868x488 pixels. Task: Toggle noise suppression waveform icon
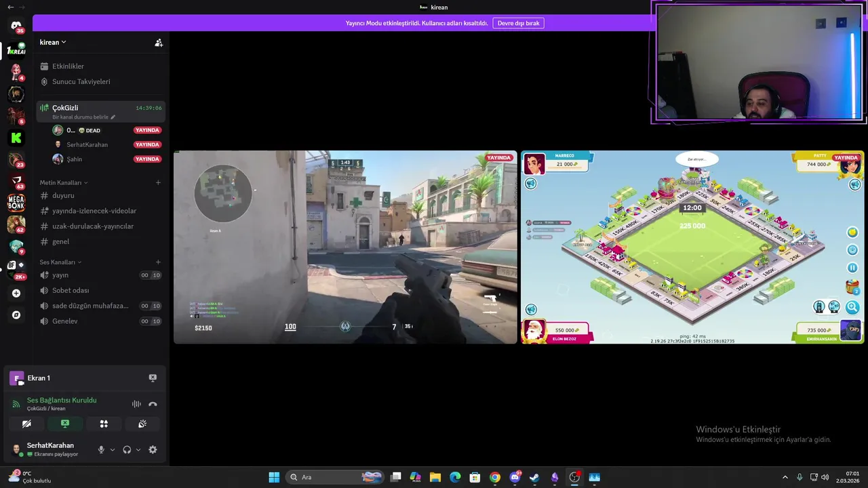click(x=136, y=404)
